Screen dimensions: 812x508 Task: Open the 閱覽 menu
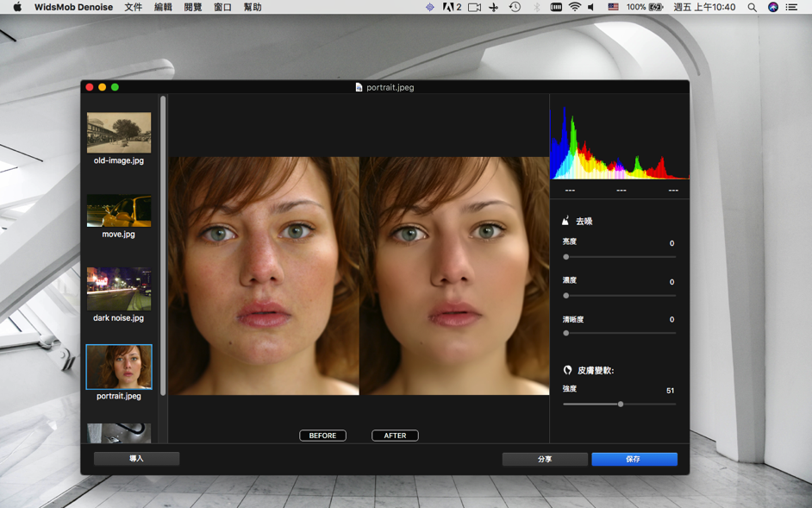192,7
